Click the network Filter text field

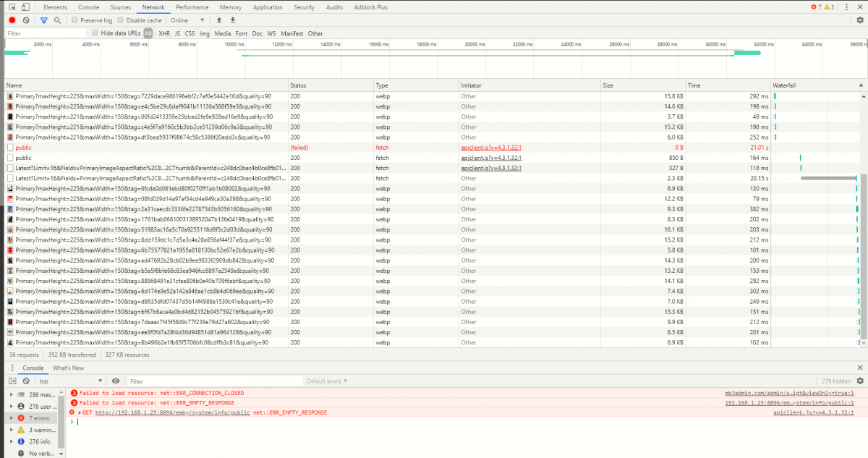tap(43, 33)
